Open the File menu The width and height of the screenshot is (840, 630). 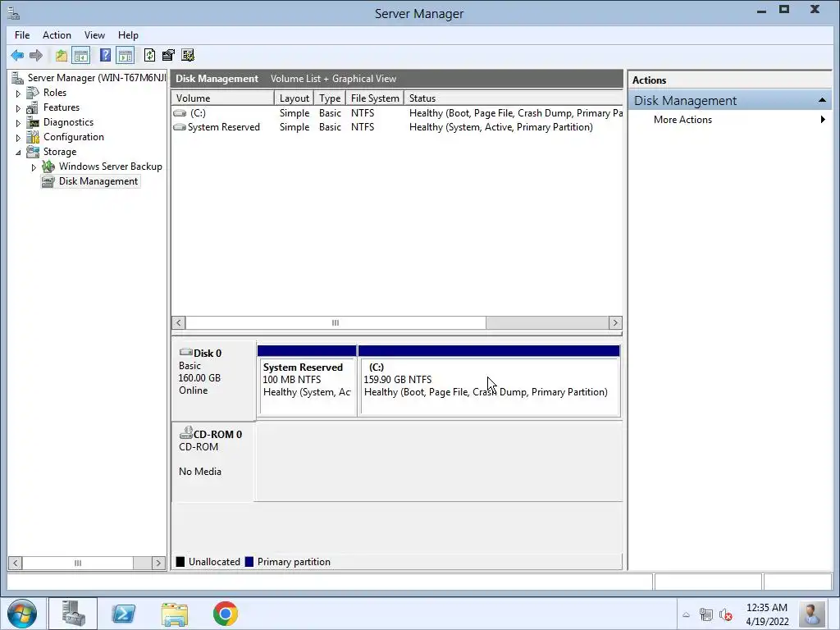click(22, 34)
